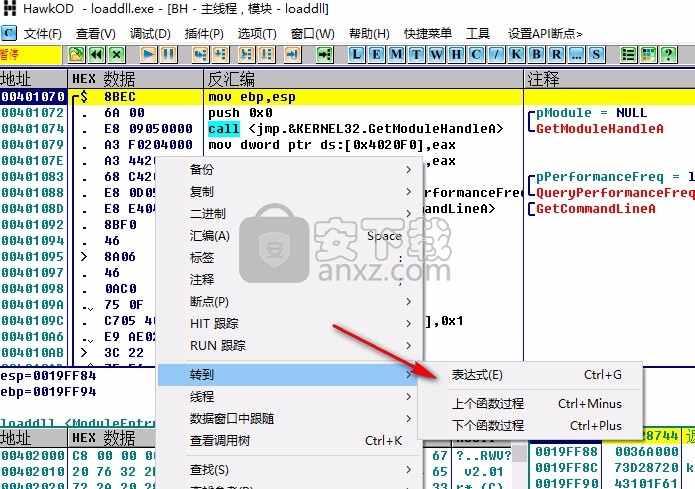This screenshot has width=695, height=489.
Task: Open the 快捷菜单 menu
Action: (x=428, y=33)
